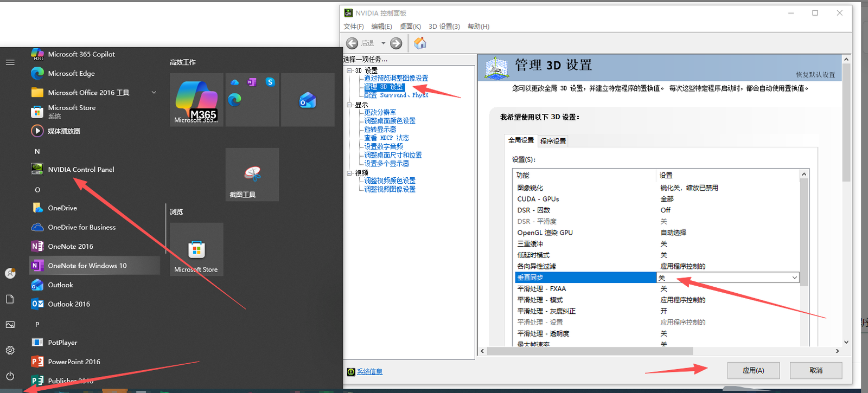Open the 桌面(K) menu
868x393 pixels.
click(410, 27)
